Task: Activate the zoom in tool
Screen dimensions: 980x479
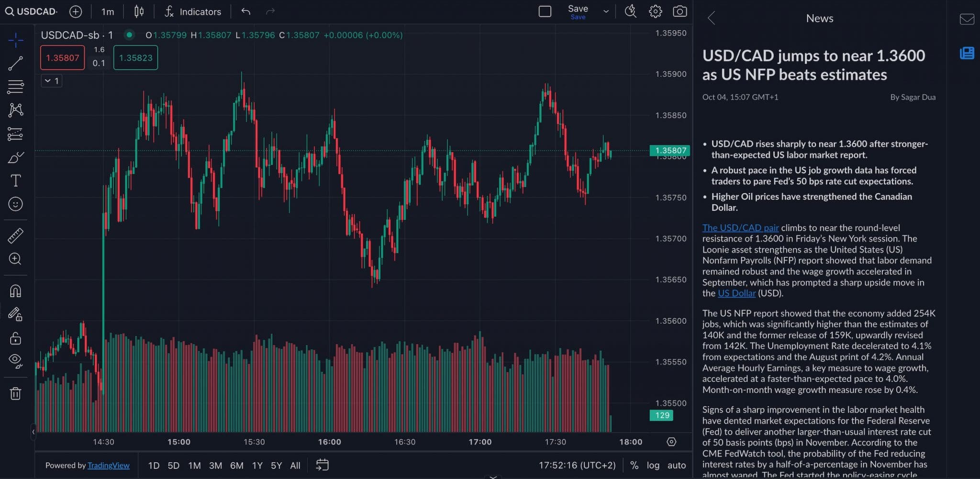Action: 16,259
